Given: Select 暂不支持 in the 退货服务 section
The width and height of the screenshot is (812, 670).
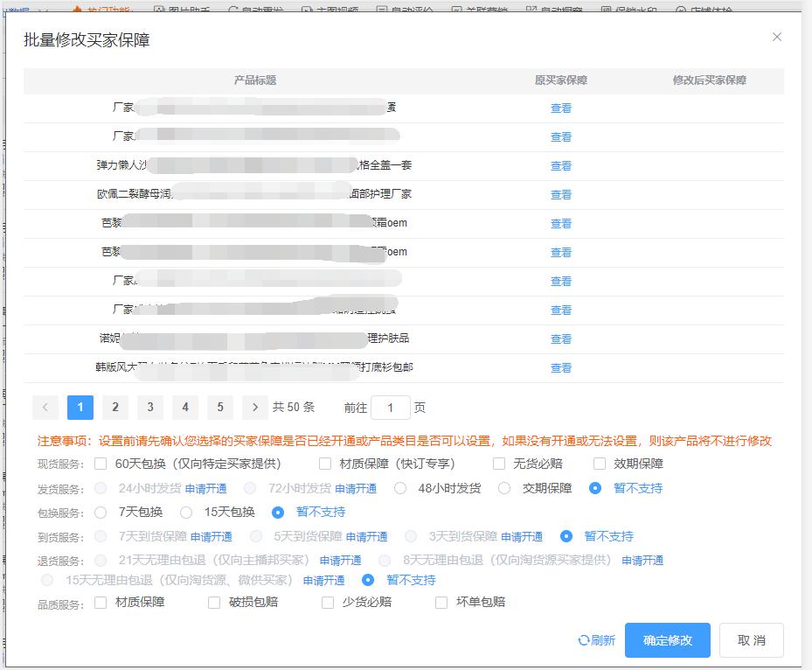Looking at the screenshot, I should point(368,580).
